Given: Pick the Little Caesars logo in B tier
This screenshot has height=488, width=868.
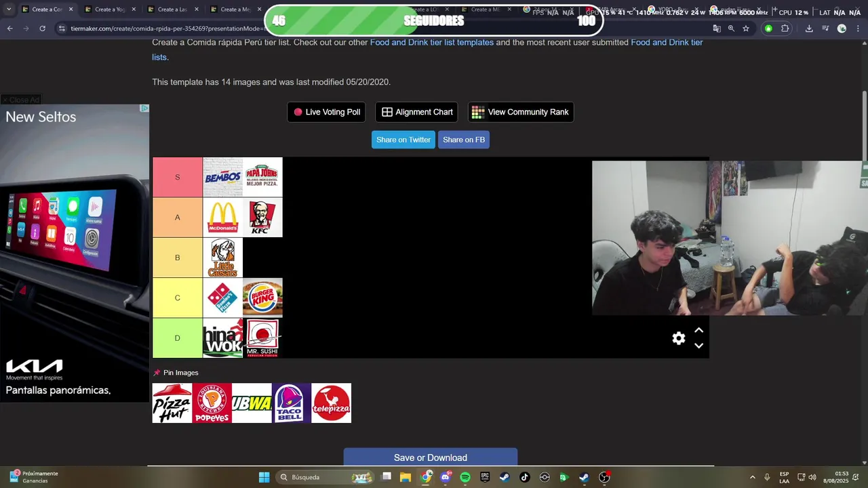Looking at the screenshot, I should tap(222, 258).
